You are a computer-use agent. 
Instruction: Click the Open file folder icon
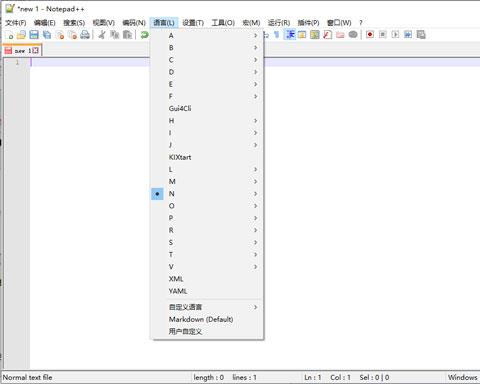21,35
